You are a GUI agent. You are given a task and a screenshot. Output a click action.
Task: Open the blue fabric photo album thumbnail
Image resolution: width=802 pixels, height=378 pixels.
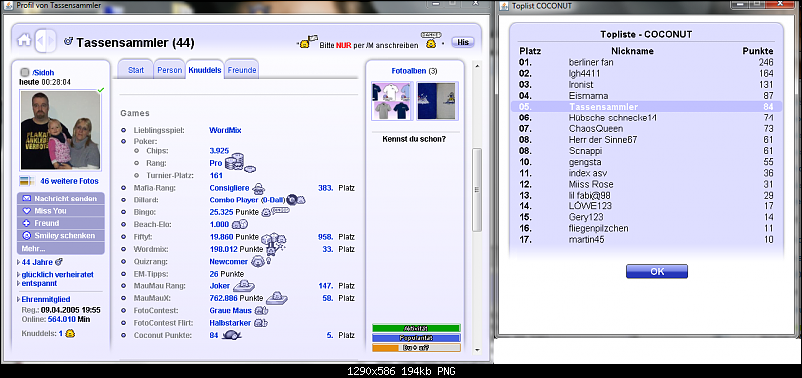pyautogui.click(x=437, y=101)
